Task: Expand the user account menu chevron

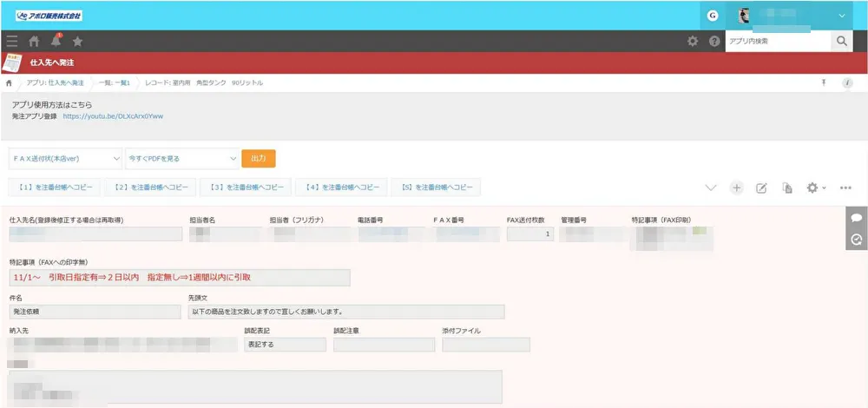Action: click(841, 16)
